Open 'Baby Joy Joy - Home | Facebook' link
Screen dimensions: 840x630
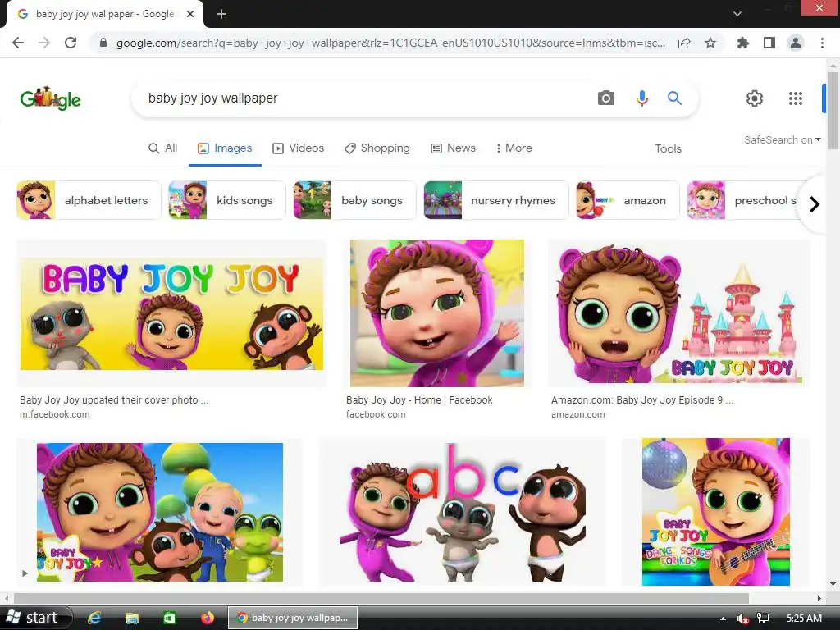coord(419,400)
